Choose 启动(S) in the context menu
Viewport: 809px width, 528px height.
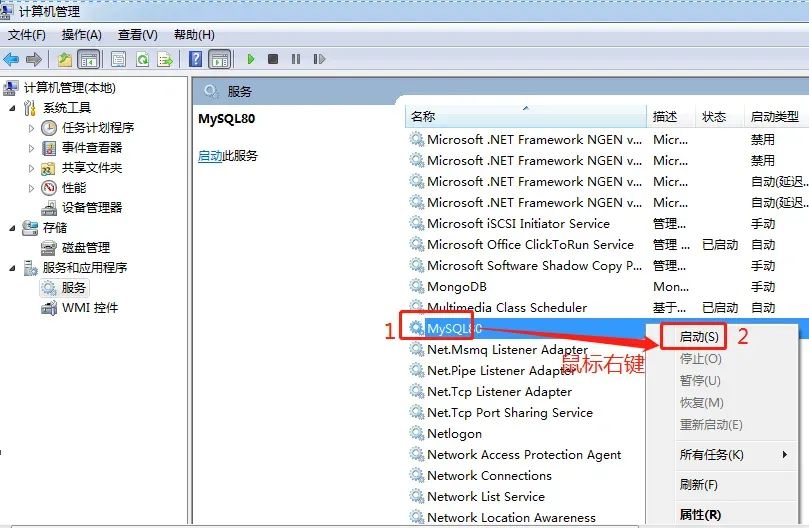tap(699, 337)
